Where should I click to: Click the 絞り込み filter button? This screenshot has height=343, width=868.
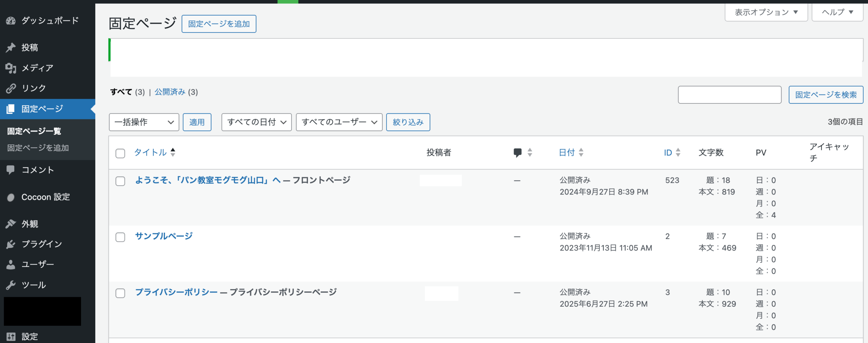coord(408,122)
